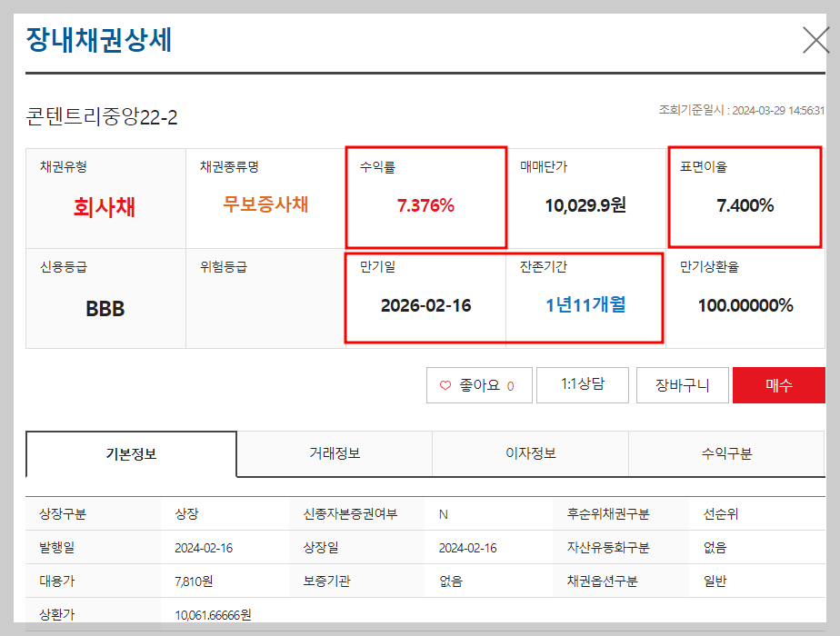The image size is (840, 636).
Task: Click the BBB credit rating
Action: pyautogui.click(x=105, y=309)
